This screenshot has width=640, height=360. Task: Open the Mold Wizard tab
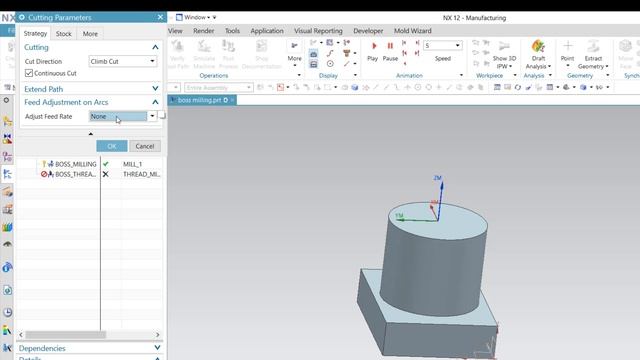pos(412,31)
